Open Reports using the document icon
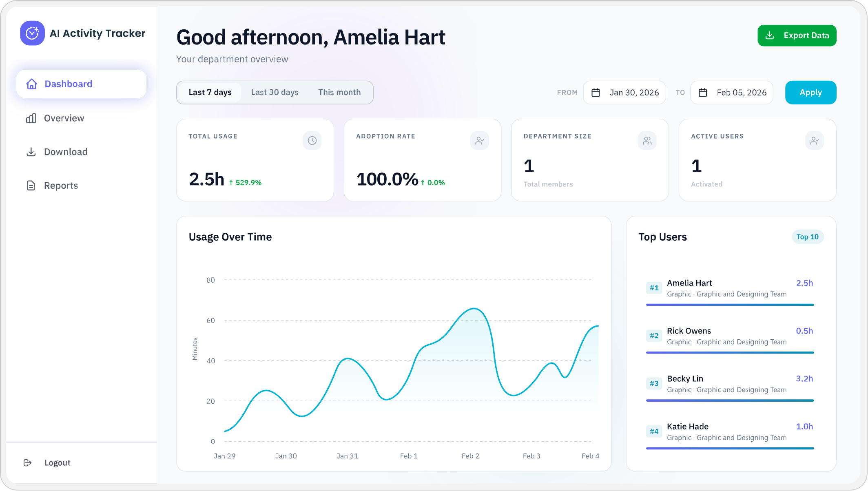The width and height of the screenshot is (868, 491). 32,185
